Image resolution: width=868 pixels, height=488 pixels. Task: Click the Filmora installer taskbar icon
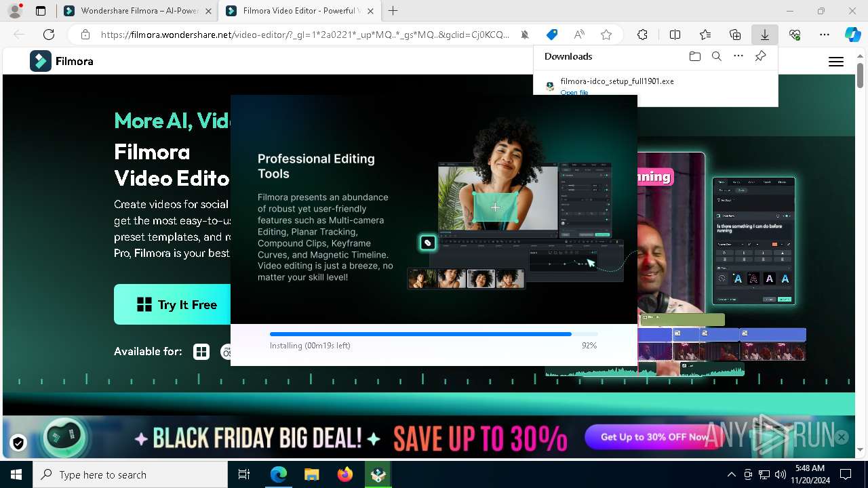tap(378, 474)
